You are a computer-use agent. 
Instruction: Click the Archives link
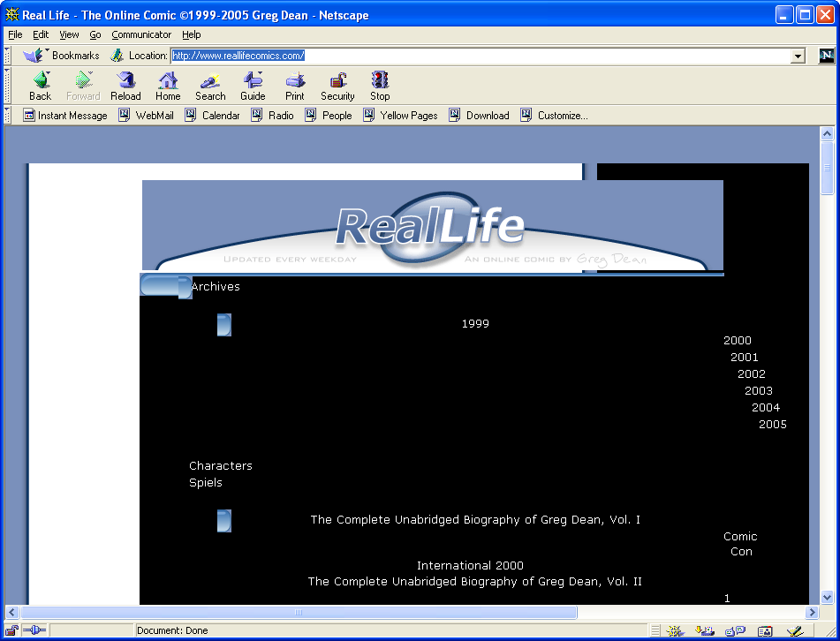(x=216, y=286)
